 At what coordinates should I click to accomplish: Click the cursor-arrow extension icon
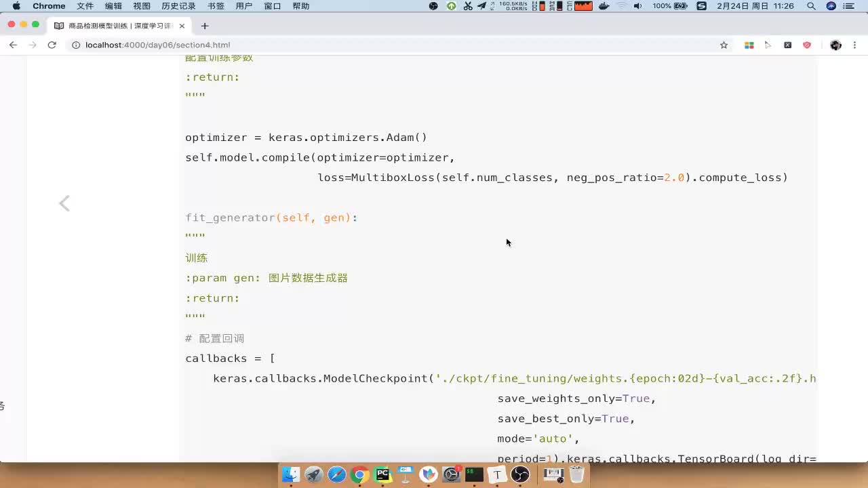(768, 45)
